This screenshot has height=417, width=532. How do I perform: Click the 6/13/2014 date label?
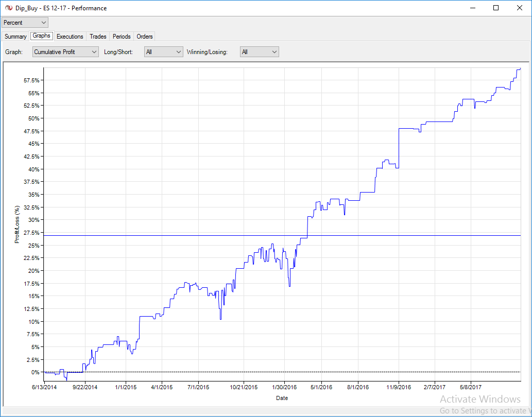pos(44,387)
